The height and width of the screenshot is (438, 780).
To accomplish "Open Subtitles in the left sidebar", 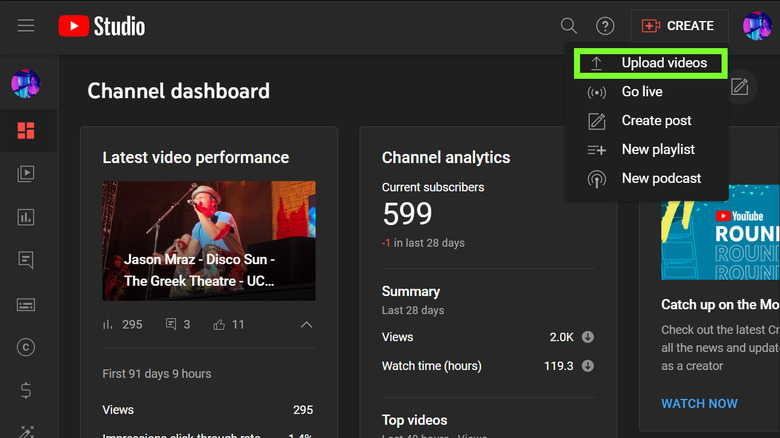I will click(x=26, y=304).
